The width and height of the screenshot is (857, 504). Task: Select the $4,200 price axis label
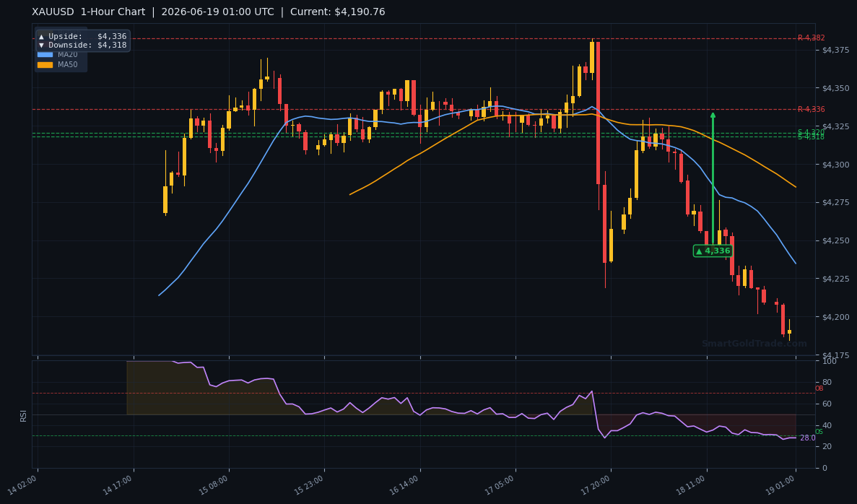point(836,317)
